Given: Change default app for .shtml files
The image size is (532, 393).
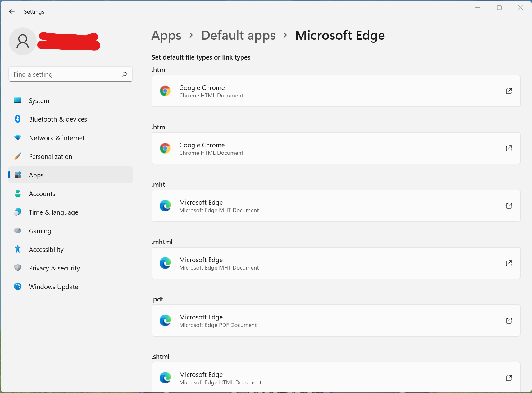Looking at the screenshot, I should [336, 377].
